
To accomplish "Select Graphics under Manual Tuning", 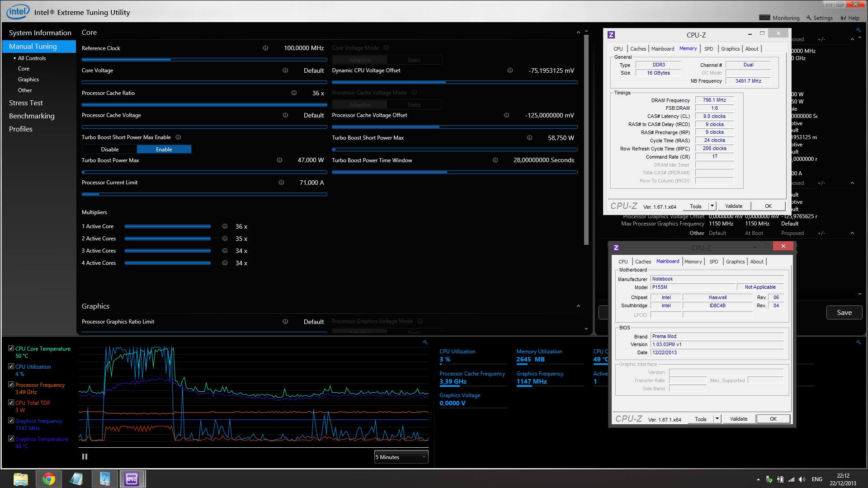I will 28,80.
